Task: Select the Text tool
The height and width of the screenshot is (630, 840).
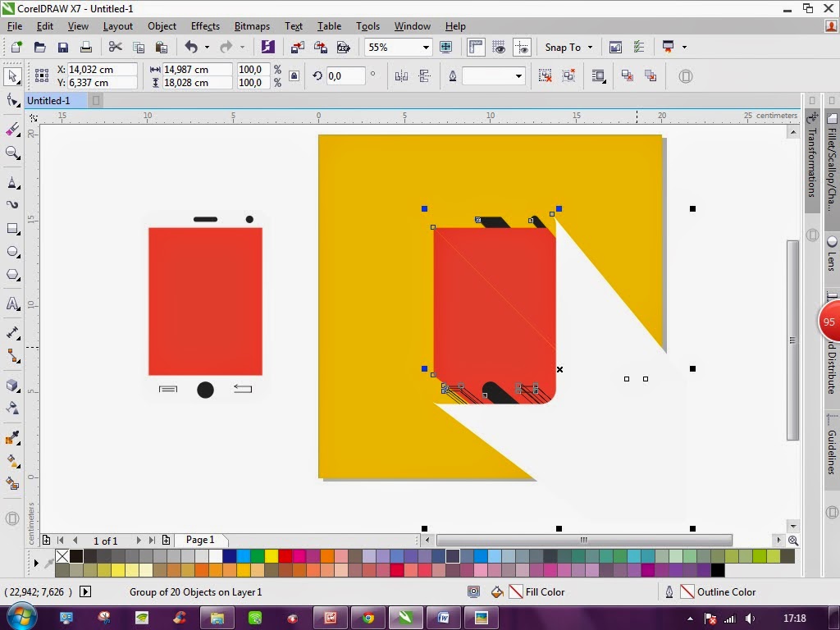Action: pyautogui.click(x=11, y=304)
